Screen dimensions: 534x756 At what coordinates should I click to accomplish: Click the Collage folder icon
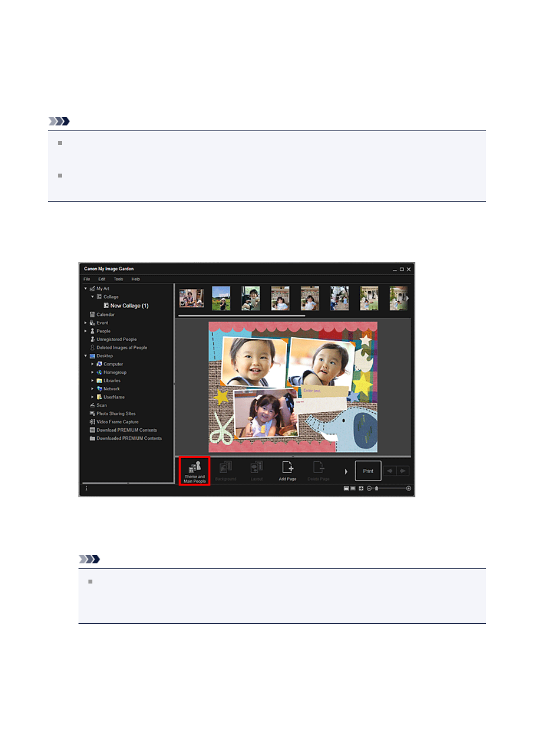click(x=99, y=297)
